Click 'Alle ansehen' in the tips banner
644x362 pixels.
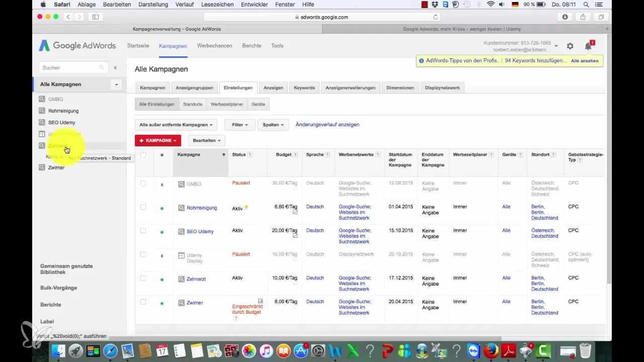tap(585, 61)
